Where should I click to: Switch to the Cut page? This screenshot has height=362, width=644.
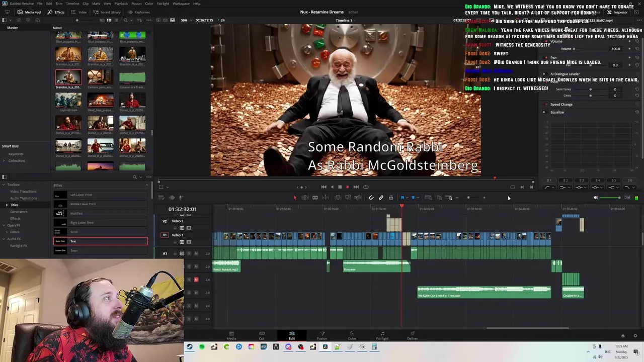point(262,335)
